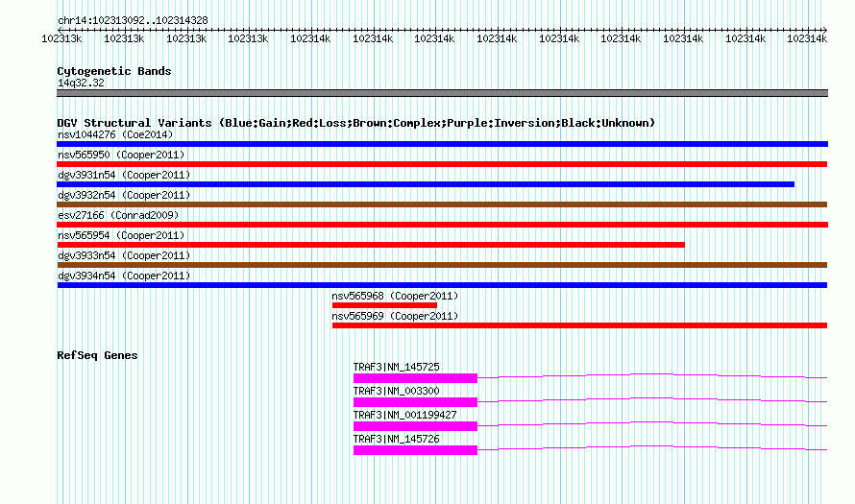The width and height of the screenshot is (855, 504).
Task: Click the TRAF3|NM_001199427 magenta exon block
Action: pyautogui.click(x=416, y=426)
